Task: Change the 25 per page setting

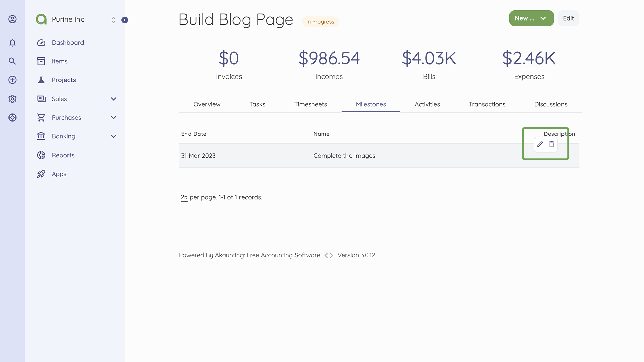Action: (x=184, y=197)
